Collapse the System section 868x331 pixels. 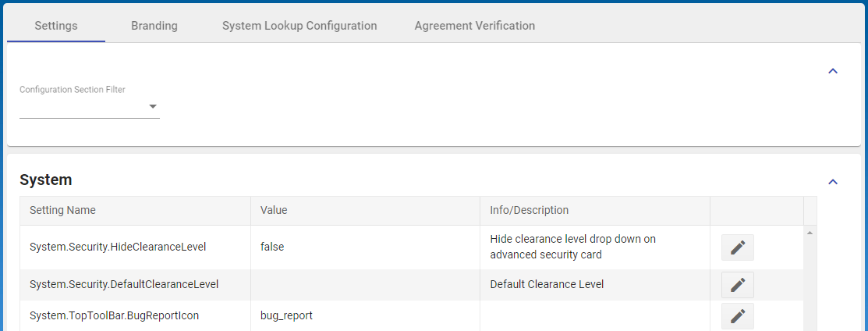(832, 182)
